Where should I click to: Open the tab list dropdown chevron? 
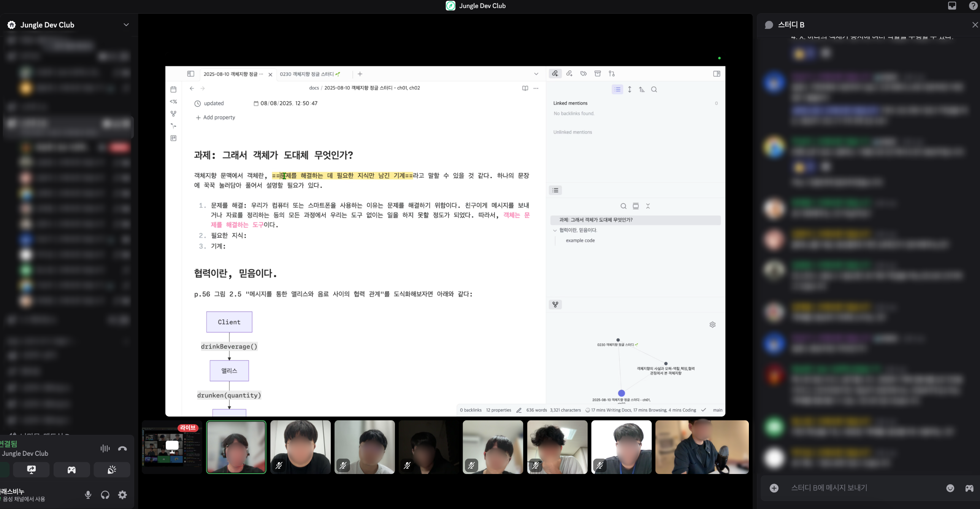pyautogui.click(x=536, y=74)
